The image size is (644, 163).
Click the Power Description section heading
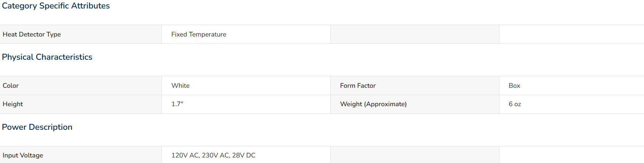37,127
